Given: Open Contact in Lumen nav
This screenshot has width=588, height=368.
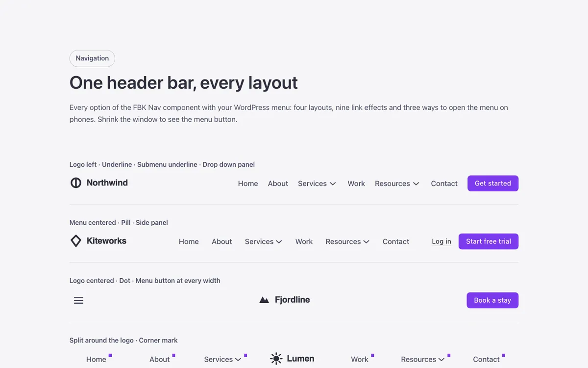Looking at the screenshot, I should pos(486,359).
